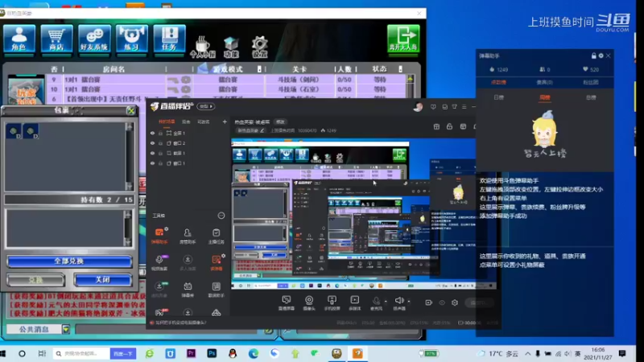
Task: Open the 商店 shop icon
Action: click(56, 39)
